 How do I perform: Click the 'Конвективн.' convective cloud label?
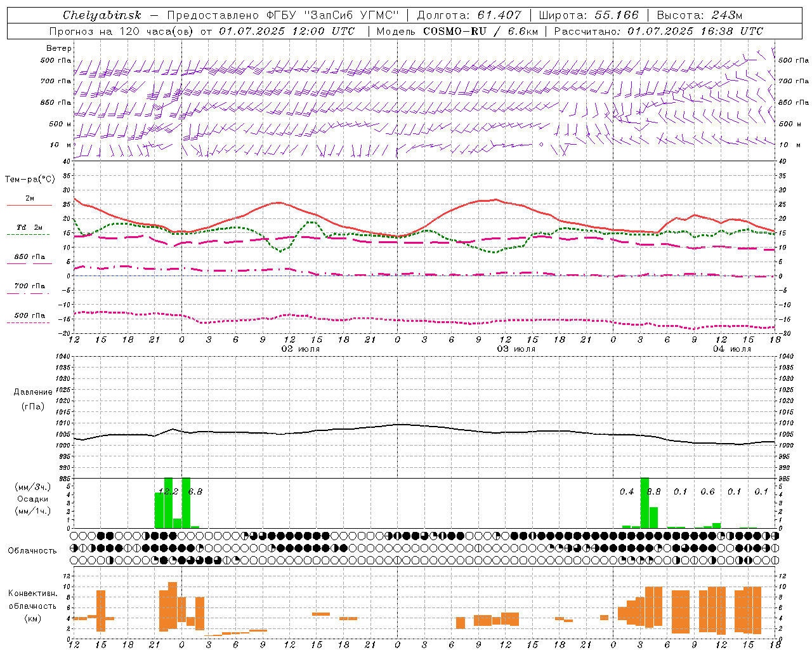tap(33, 594)
